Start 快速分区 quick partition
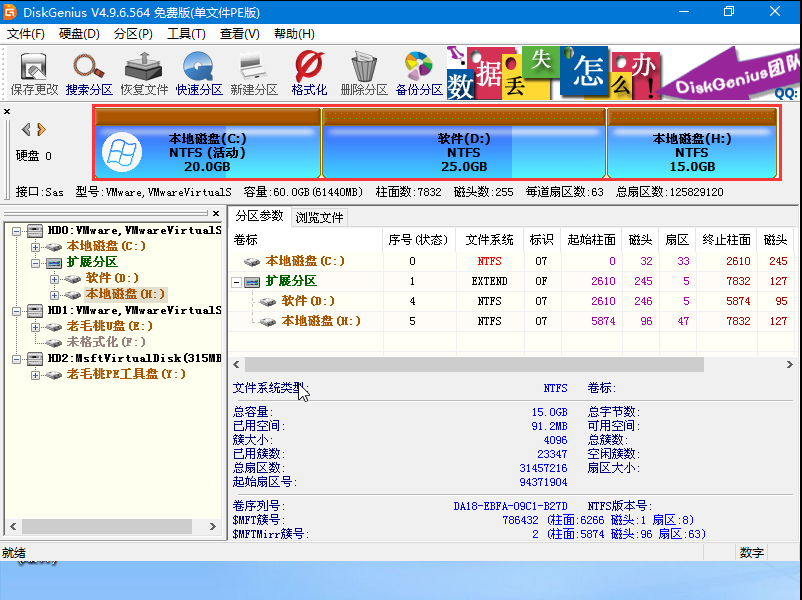 click(199, 73)
